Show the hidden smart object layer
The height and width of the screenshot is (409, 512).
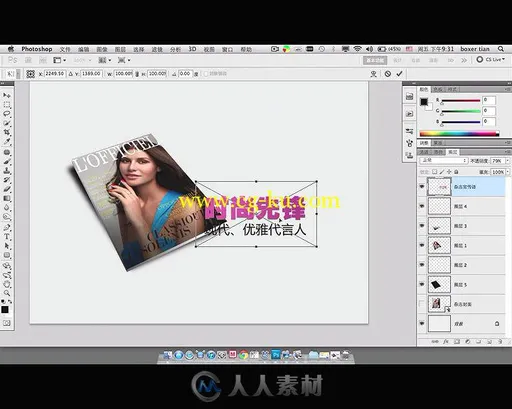(422, 304)
